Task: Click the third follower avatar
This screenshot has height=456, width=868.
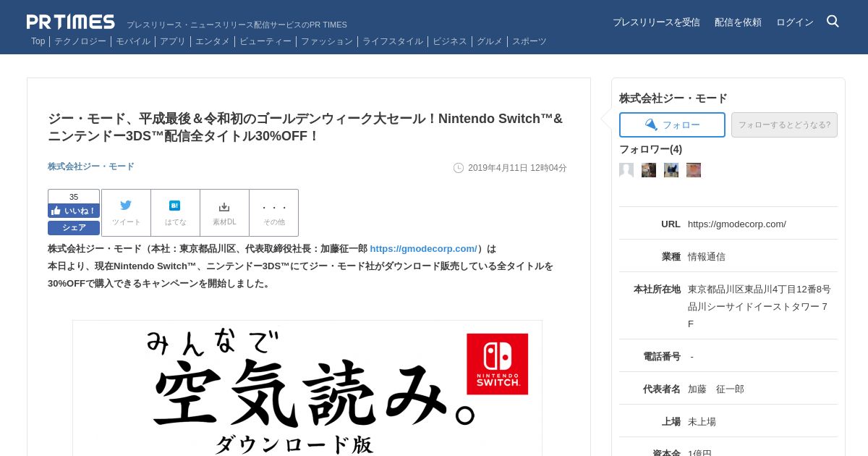Action: pyautogui.click(x=671, y=170)
